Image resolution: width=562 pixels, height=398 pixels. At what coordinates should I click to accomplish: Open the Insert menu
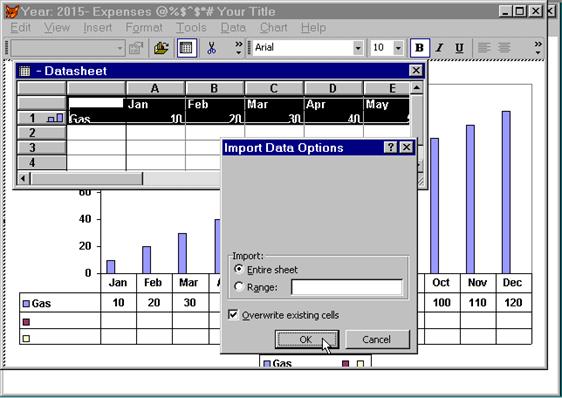pos(97,28)
